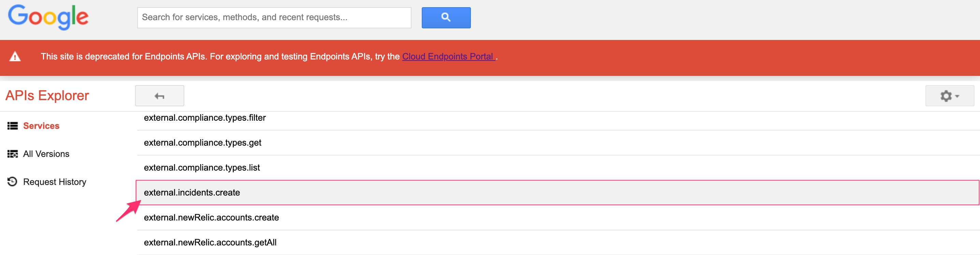Switch to the Services section
Image resolution: width=980 pixels, height=255 pixels.
(x=41, y=125)
